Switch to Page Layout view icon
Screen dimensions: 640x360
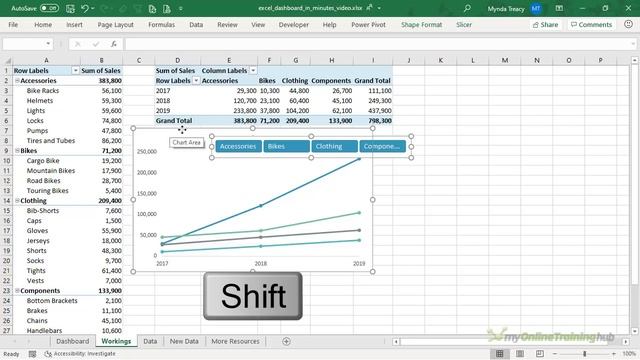(520, 354)
